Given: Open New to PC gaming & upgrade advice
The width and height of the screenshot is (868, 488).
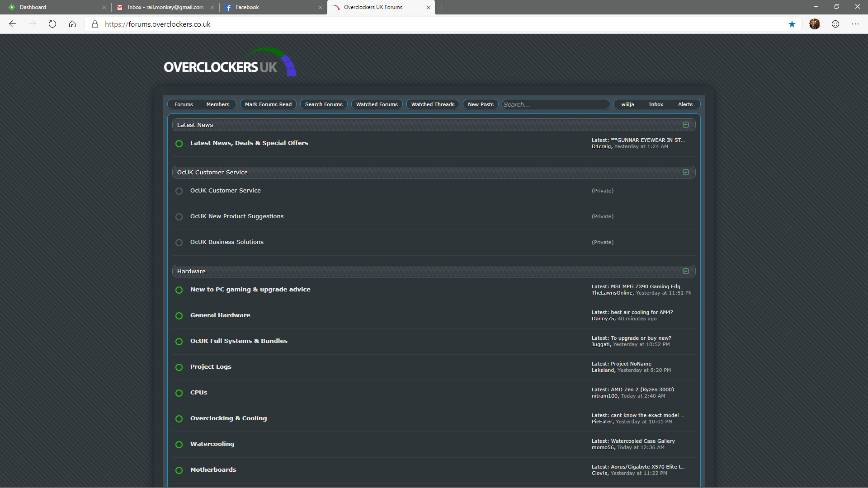Looking at the screenshot, I should (250, 289).
